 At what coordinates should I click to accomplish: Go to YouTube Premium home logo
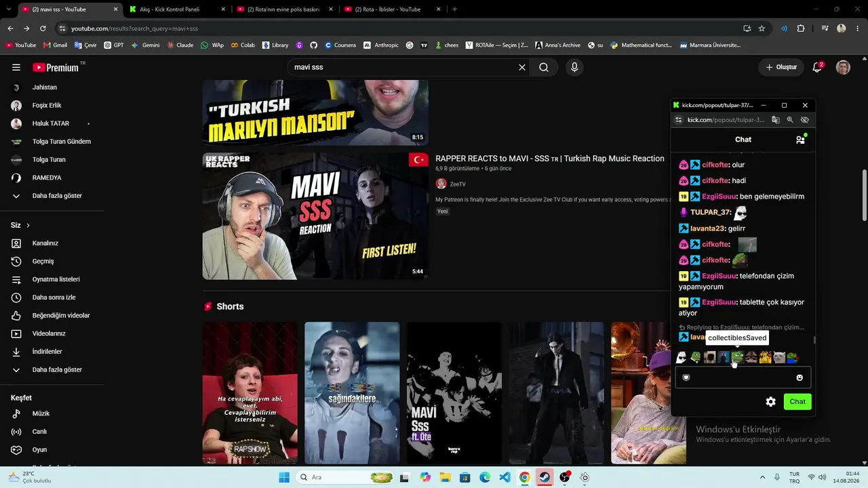(56, 68)
